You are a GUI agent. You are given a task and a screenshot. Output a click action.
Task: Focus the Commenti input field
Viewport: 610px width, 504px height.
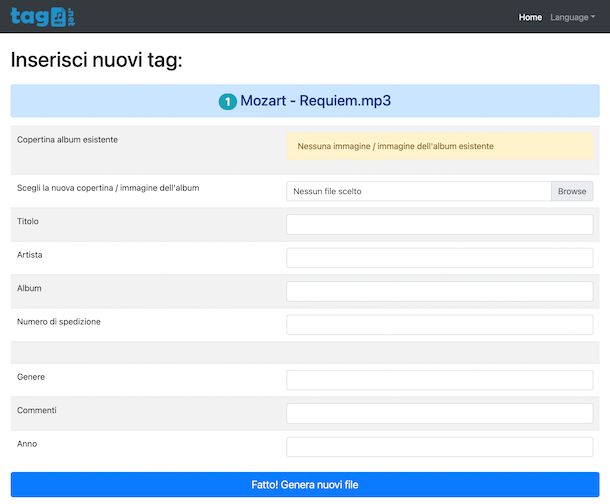click(x=440, y=413)
